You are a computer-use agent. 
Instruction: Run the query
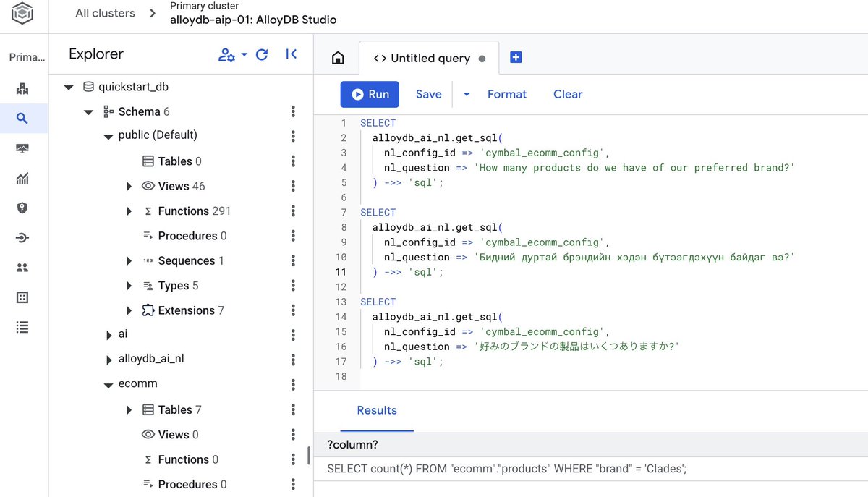[370, 94]
